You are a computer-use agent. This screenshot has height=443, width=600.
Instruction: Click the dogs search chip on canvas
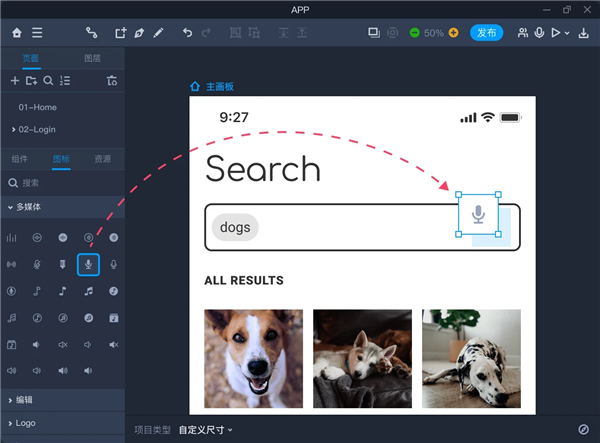(x=235, y=227)
